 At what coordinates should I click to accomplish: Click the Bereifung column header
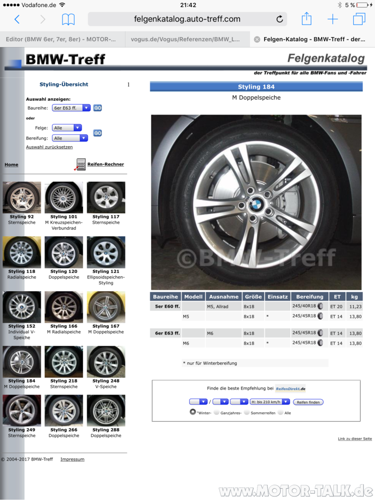310,297
